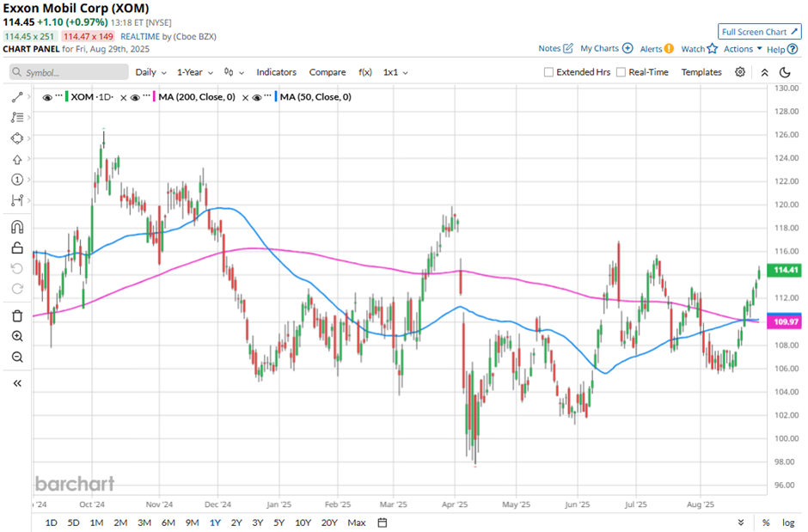
Task: Open the chart type dropdown
Action: coord(234,72)
